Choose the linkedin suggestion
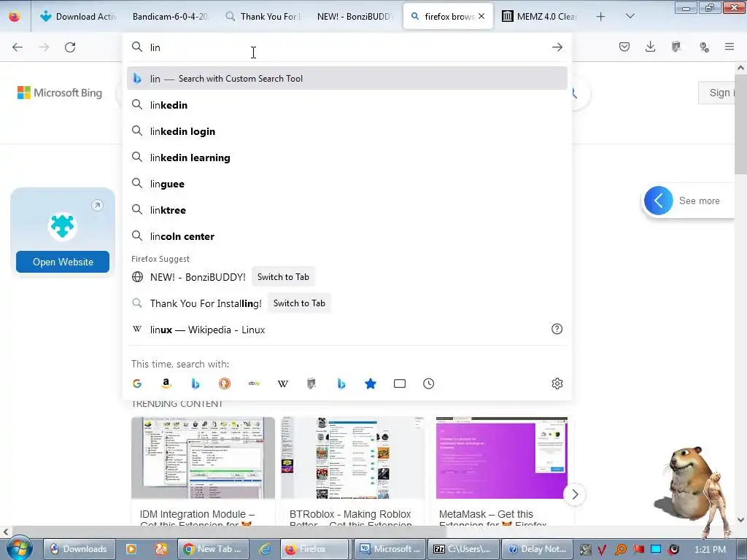The image size is (747, 560). (x=347, y=105)
